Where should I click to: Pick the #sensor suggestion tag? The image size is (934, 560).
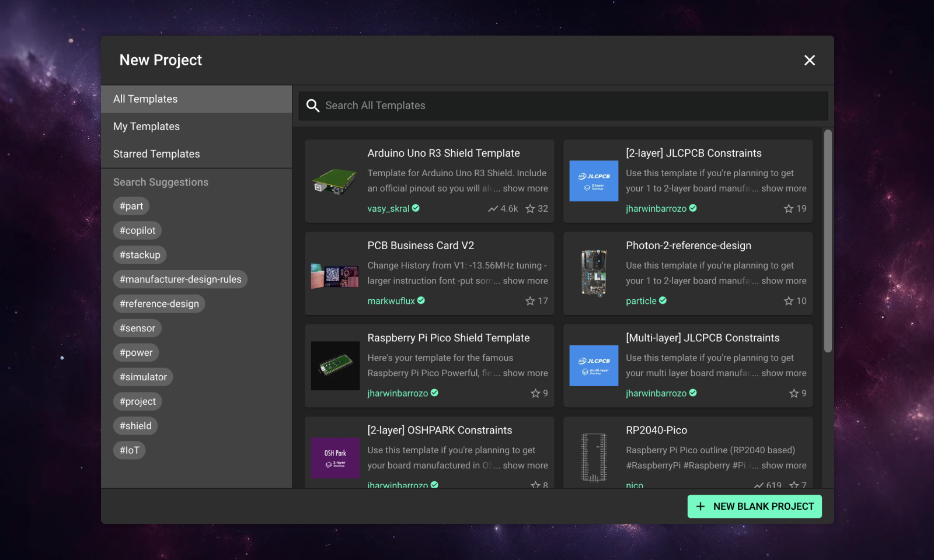tap(137, 328)
